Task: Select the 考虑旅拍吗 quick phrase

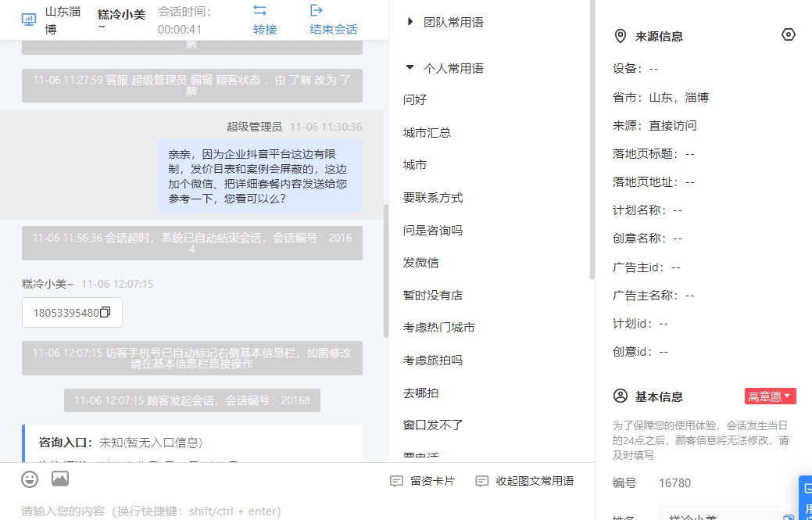Action: tap(433, 360)
